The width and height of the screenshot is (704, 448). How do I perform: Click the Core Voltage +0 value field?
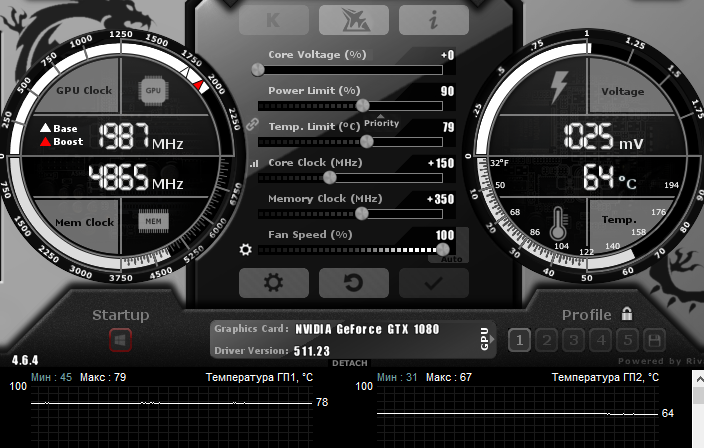point(447,55)
